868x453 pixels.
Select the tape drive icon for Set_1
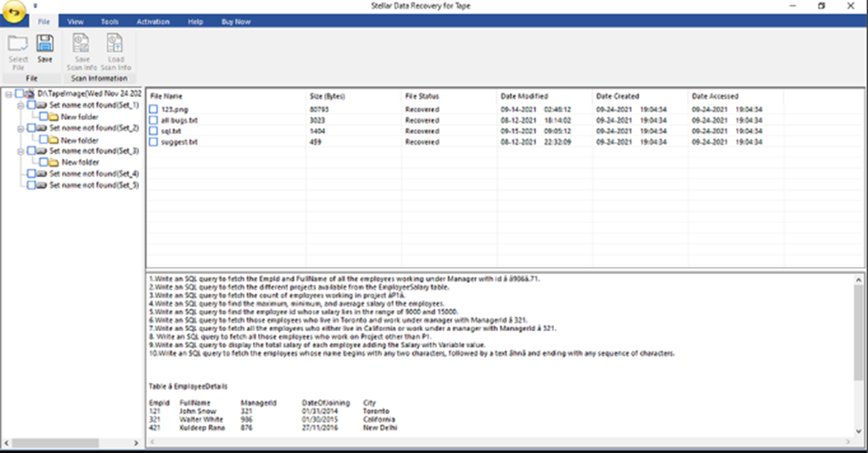(42, 105)
